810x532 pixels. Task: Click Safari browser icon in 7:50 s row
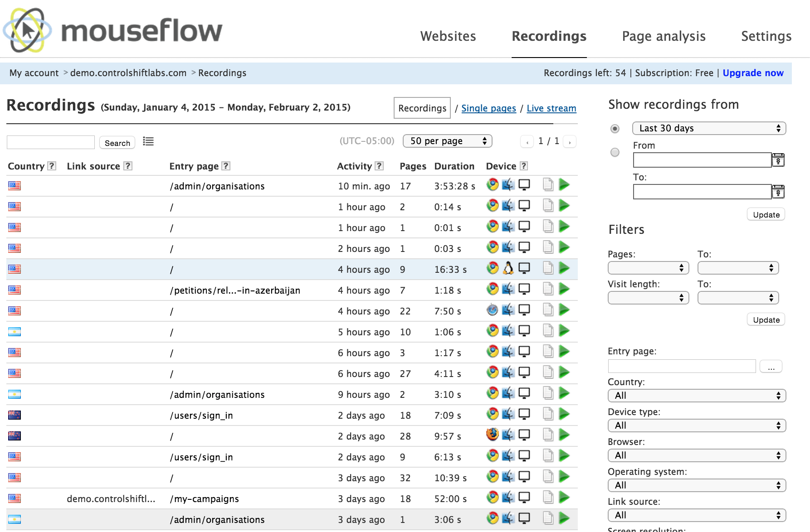pyautogui.click(x=492, y=310)
